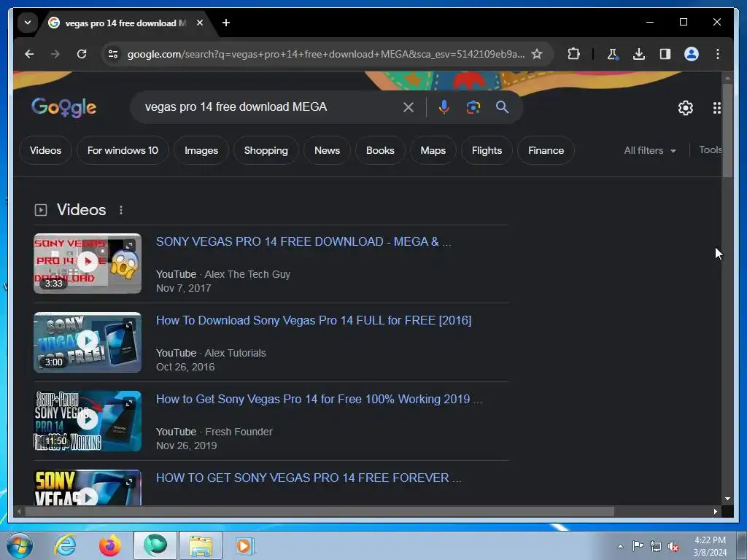
Task: Open SONY VEGAS PRO 14 FREE DOWNLOAD link
Action: [303, 242]
